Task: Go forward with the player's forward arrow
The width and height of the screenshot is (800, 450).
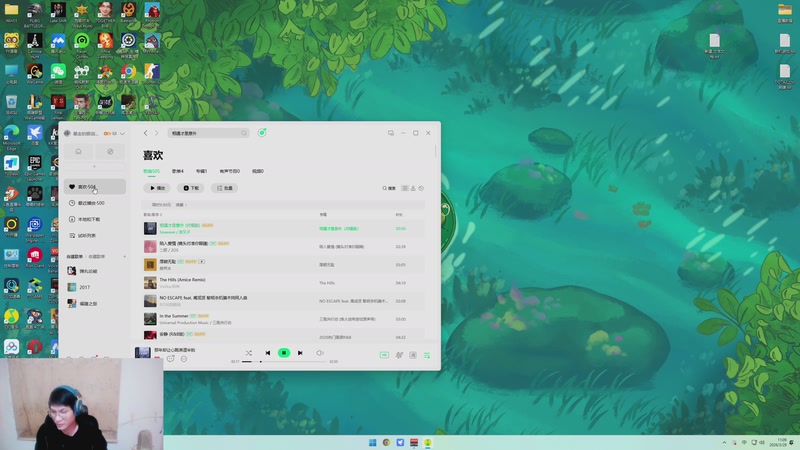Action: click(157, 133)
